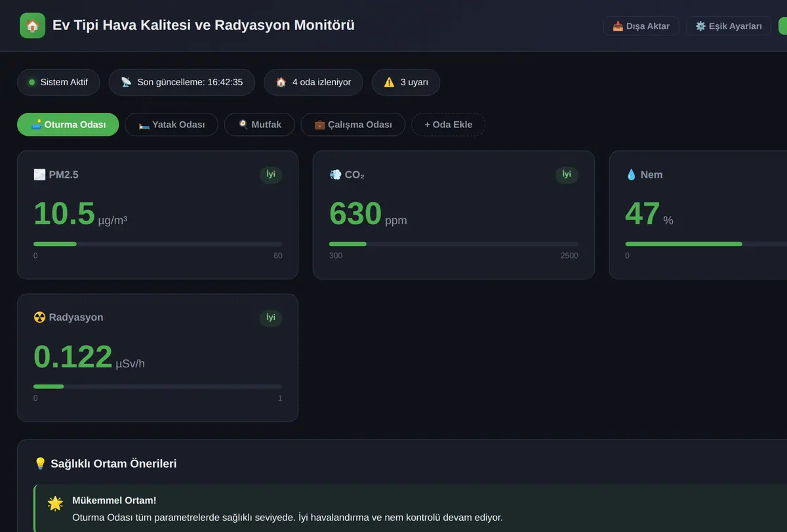Click the CO₂ level progress bar
787x532 pixels.
tap(454, 244)
